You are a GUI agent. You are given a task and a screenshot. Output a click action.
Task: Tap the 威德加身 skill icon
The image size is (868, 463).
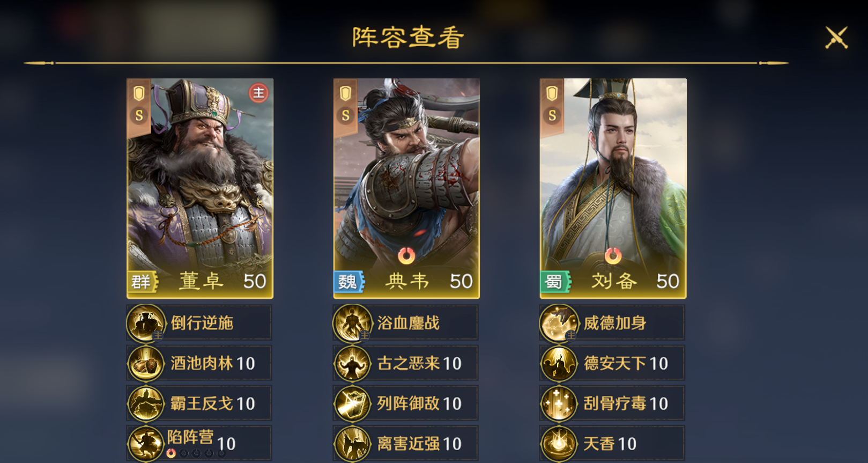tap(559, 323)
